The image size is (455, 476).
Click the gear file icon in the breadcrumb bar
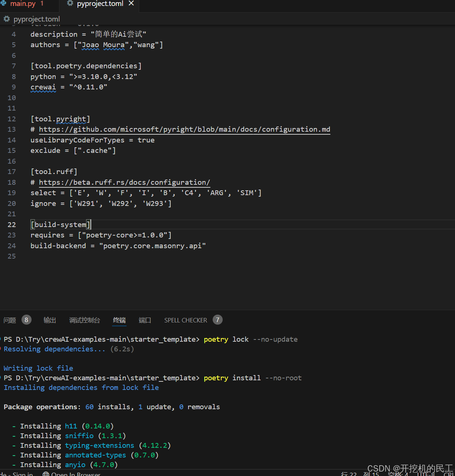[x=6, y=19]
